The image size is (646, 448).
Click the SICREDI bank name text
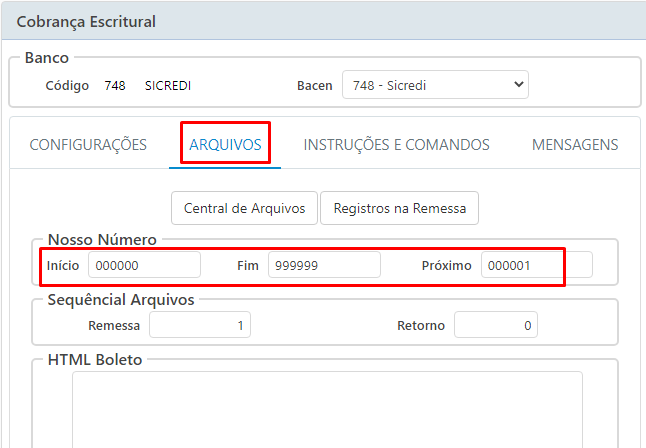[x=168, y=85]
